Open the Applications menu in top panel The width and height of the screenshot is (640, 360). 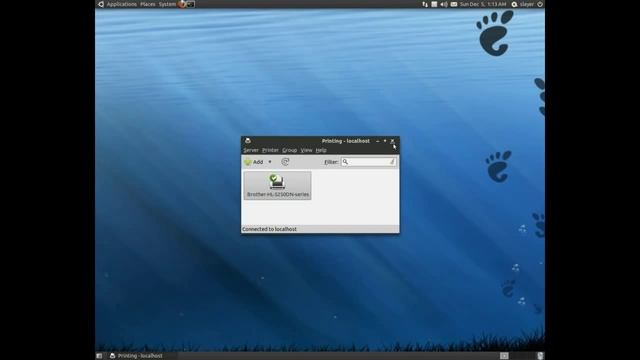click(x=122, y=4)
